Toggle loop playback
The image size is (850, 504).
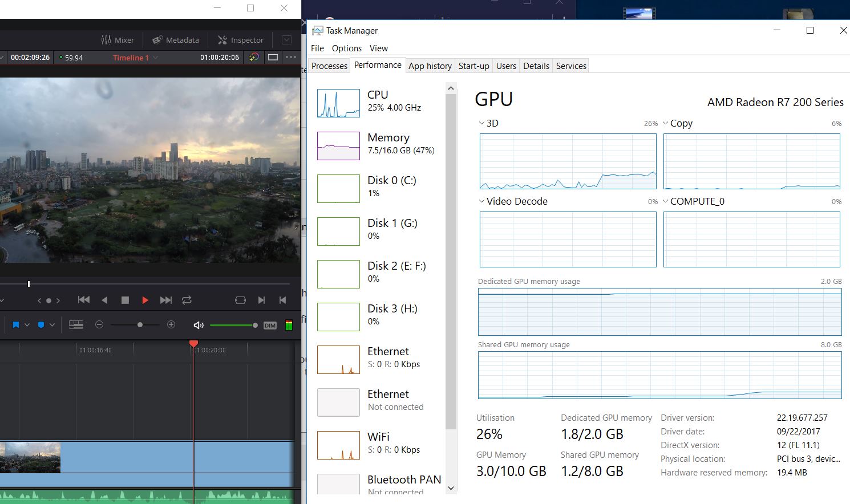187,300
